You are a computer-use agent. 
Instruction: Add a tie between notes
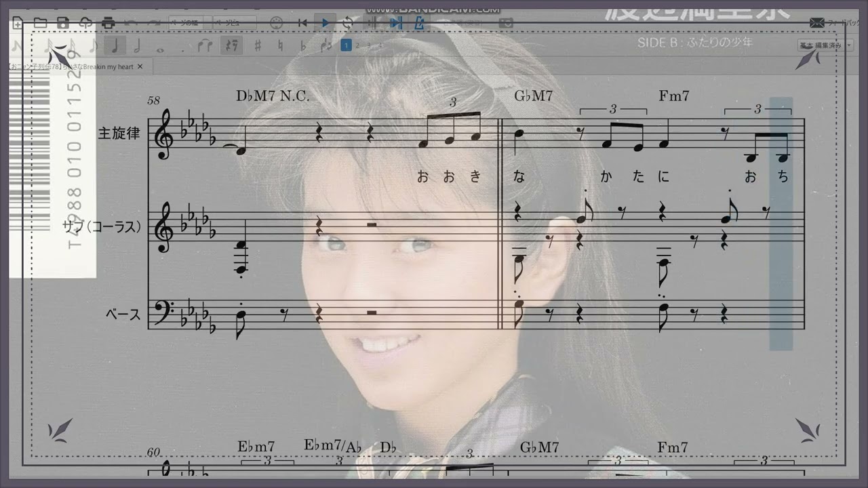tap(205, 46)
